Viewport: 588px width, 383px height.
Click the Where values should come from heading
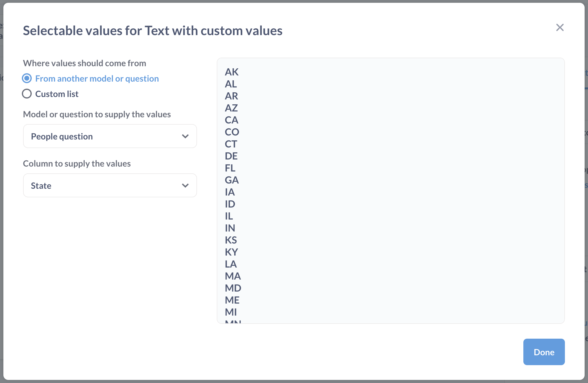pos(85,63)
